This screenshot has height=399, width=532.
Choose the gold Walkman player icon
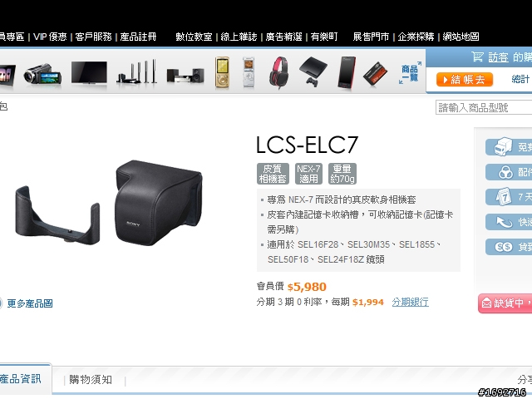222,72
